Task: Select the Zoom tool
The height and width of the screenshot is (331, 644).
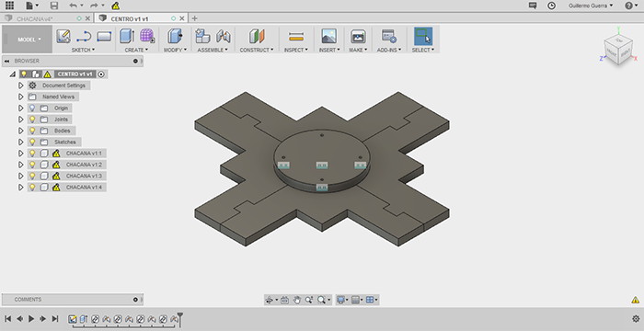Action: [x=308, y=300]
